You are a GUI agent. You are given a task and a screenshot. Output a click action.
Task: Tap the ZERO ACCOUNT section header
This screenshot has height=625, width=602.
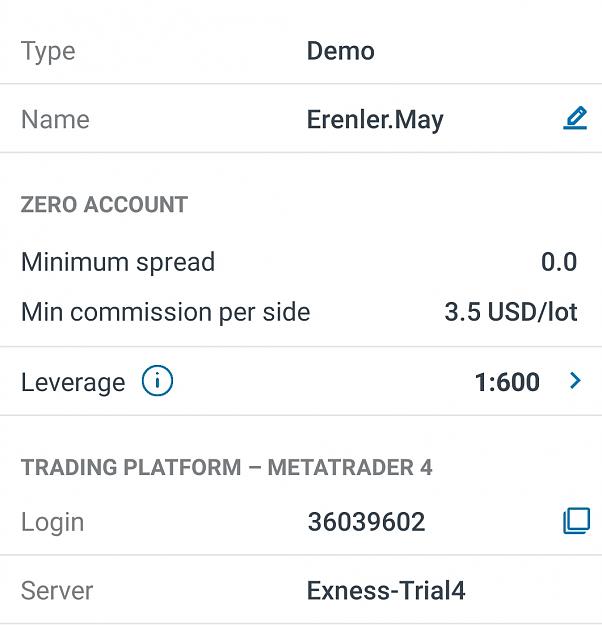pos(104,204)
